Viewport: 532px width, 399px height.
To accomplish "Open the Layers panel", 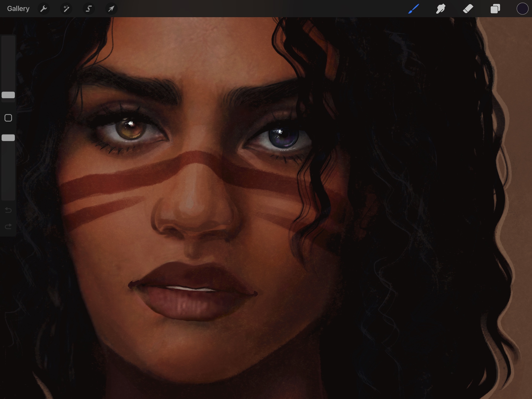I will click(x=495, y=9).
